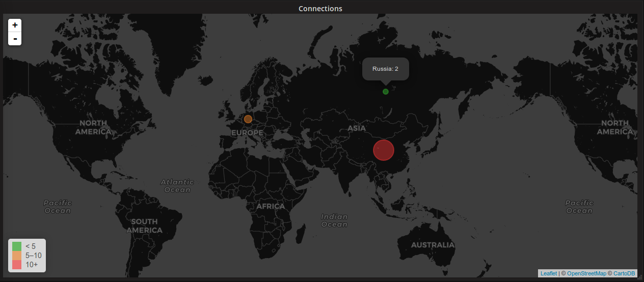The image size is (644, 282).
Task: Open the CartoDB attribution link
Action: click(x=624, y=273)
